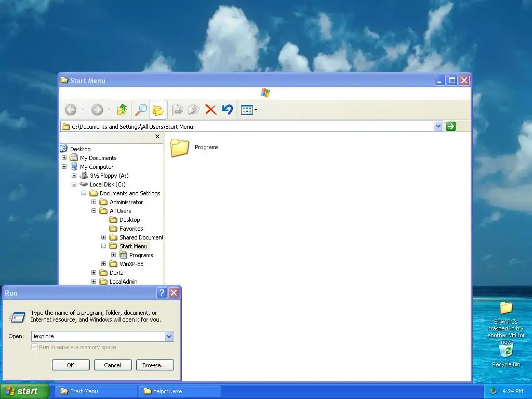
Task: Select Dartz folder in tree
Action: click(116, 272)
